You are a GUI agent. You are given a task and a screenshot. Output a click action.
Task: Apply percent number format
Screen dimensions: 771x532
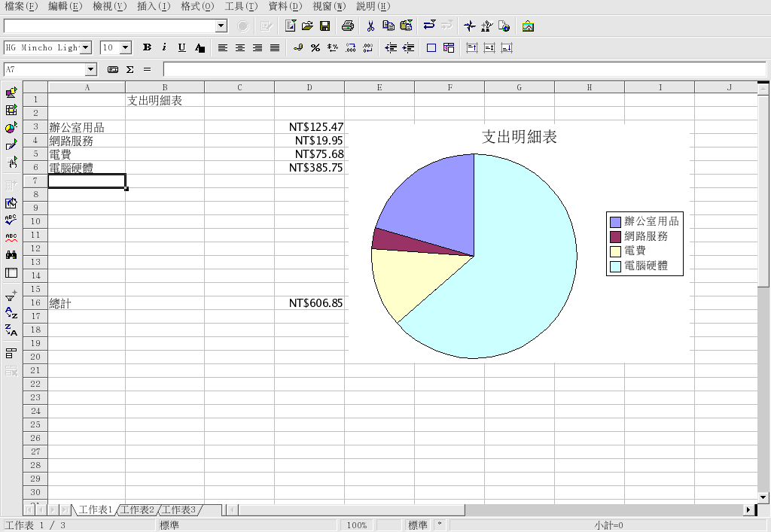tap(315, 48)
